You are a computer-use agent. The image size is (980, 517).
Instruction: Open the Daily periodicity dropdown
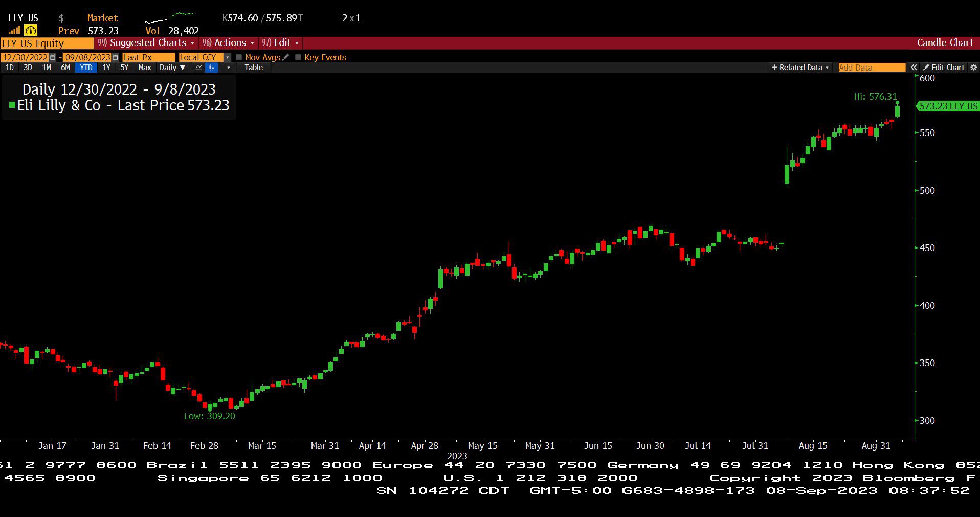tap(172, 68)
